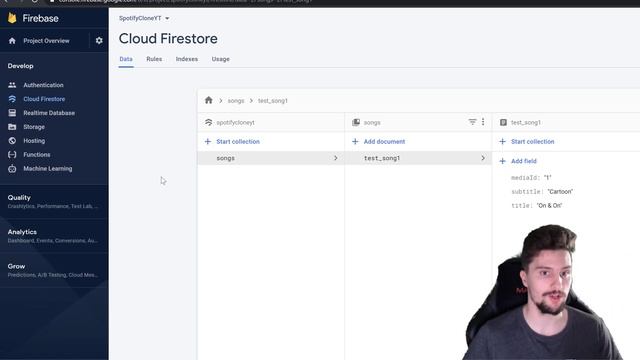Open Project Overview home icon
Image resolution: width=640 pixels, height=360 pixels.
[12, 41]
